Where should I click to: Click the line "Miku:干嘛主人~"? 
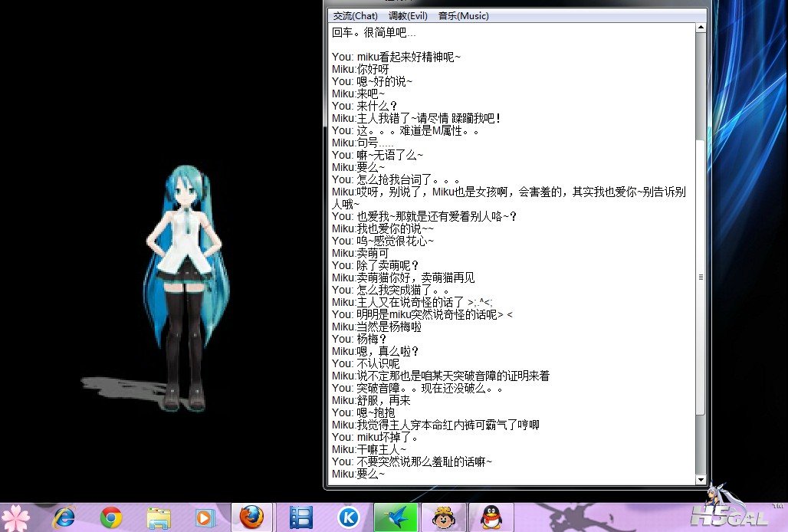point(369,450)
